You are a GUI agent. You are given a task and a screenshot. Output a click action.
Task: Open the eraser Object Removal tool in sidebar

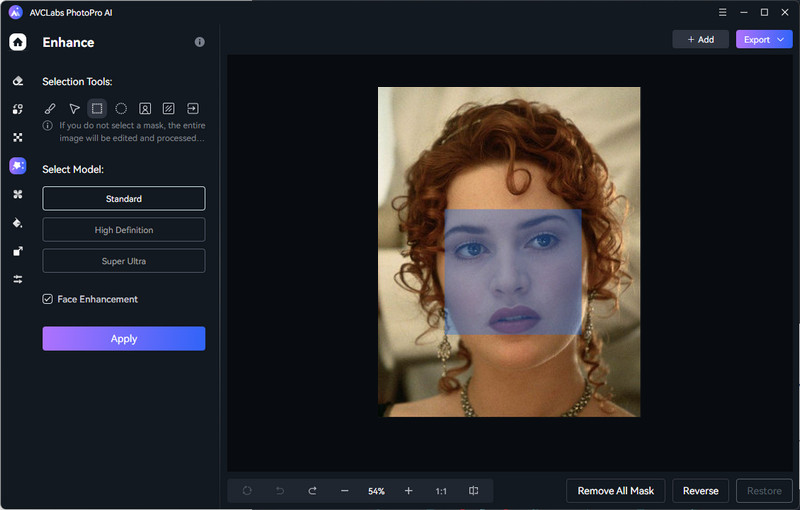coord(18,81)
